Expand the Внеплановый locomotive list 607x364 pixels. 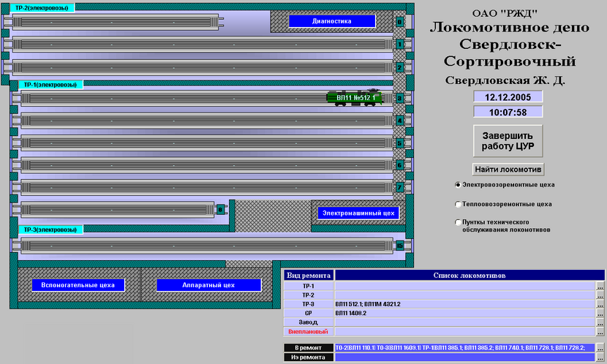[600, 332]
